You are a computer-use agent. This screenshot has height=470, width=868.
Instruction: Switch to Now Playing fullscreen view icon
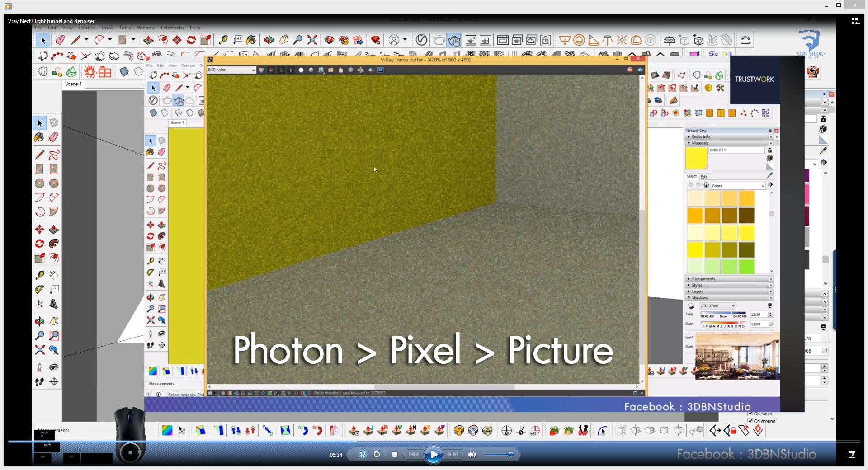point(852,455)
